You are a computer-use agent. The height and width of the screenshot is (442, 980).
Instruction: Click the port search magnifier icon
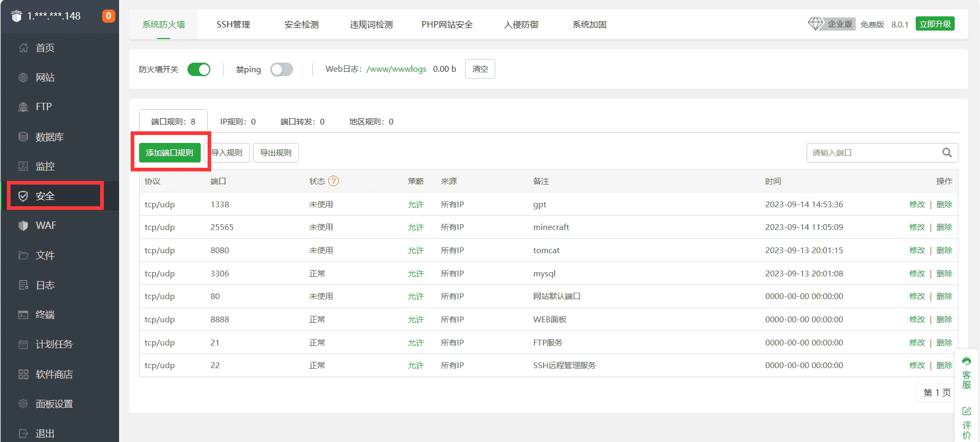click(x=947, y=152)
